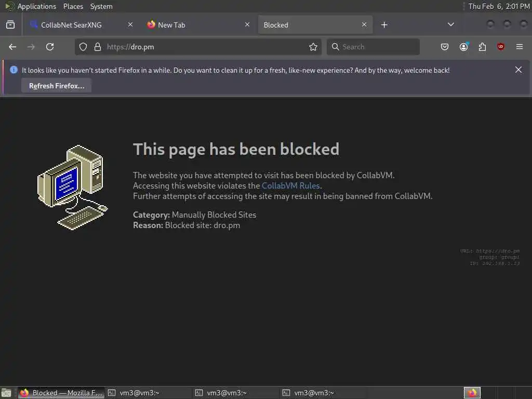Click the info icon in notification bar
The width and height of the screenshot is (532, 399).
tap(14, 70)
